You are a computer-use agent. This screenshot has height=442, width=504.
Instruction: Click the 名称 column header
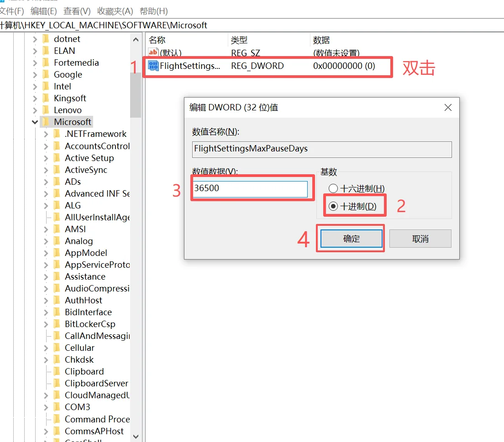click(187, 40)
